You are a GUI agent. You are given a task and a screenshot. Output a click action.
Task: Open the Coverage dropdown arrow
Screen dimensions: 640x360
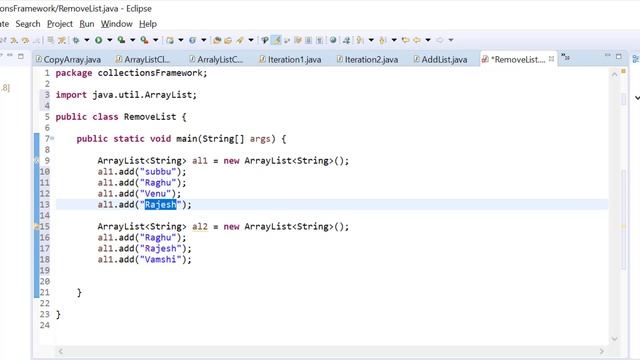point(133,40)
